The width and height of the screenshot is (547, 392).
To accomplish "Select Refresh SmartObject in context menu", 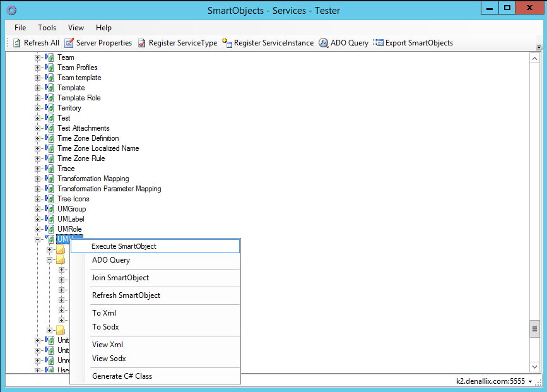I will [155, 295].
